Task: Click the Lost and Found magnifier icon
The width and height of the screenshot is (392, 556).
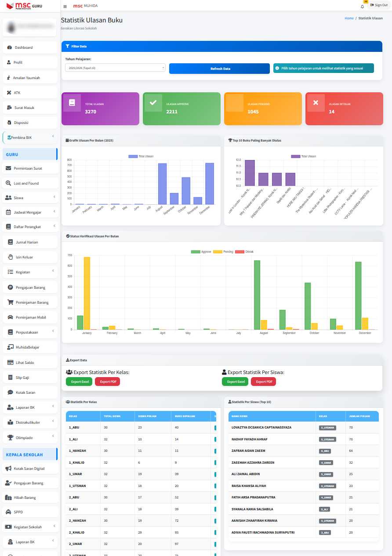Action: pos(8,183)
